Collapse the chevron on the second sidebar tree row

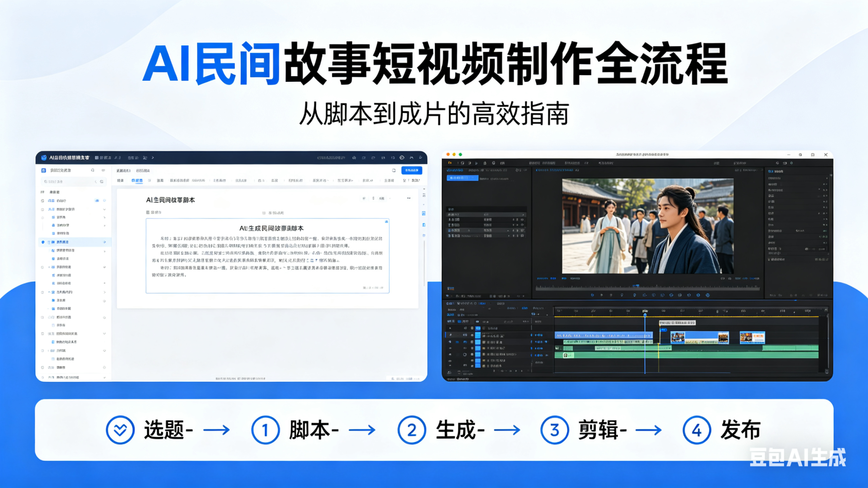pyautogui.click(x=104, y=210)
